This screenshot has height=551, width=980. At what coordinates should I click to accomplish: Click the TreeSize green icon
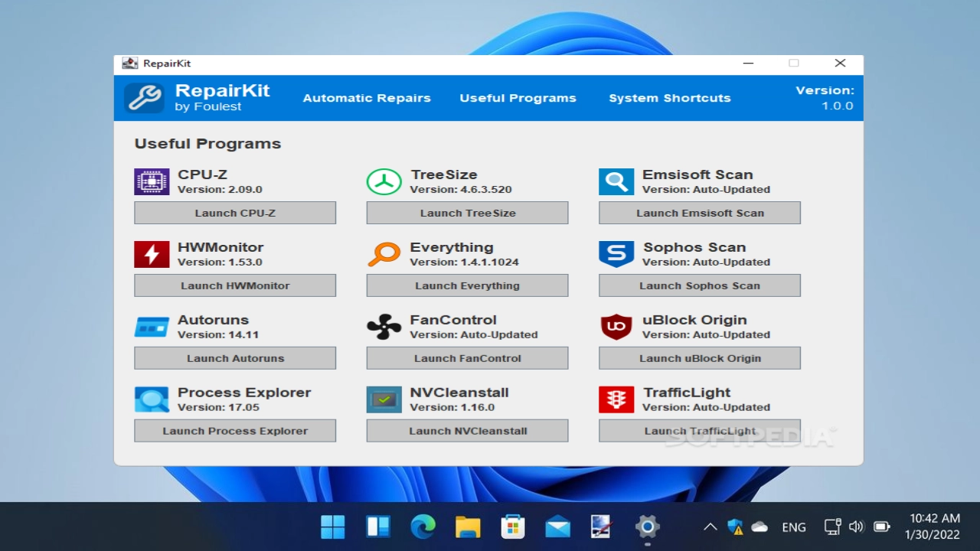(384, 181)
